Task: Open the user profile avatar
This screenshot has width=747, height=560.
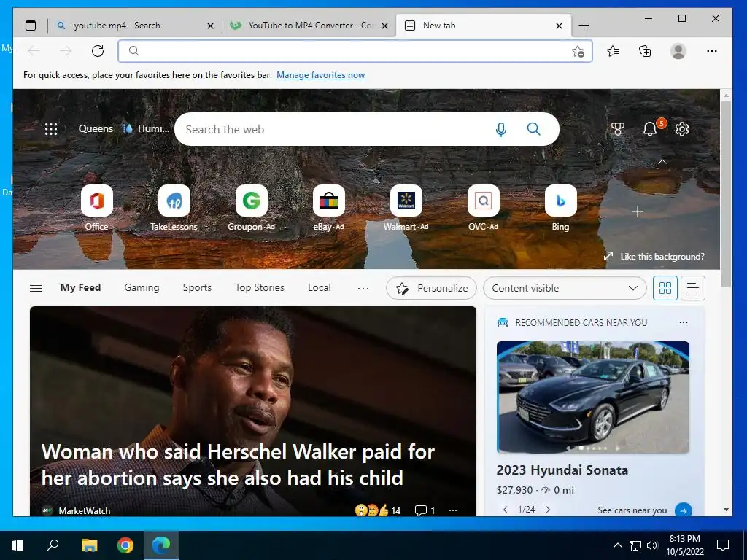Action: click(678, 51)
